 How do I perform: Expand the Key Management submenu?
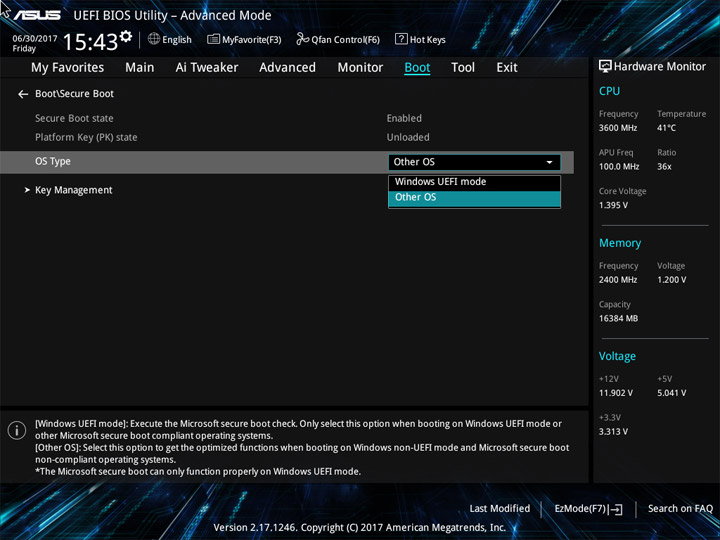pos(73,190)
